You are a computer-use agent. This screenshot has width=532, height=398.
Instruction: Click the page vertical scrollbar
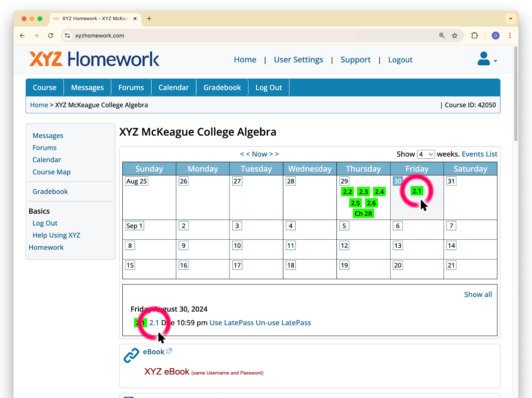(516, 93)
